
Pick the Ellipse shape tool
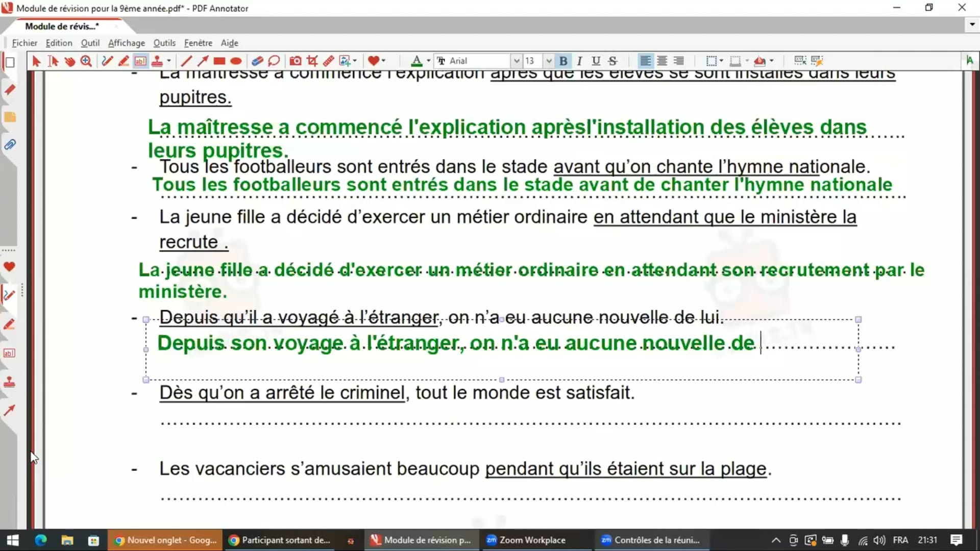[x=236, y=61]
